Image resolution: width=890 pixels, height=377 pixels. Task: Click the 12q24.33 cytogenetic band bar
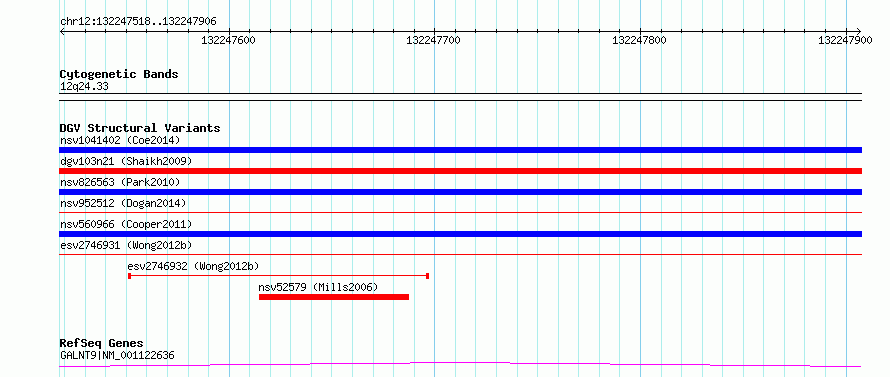pyautogui.click(x=460, y=97)
